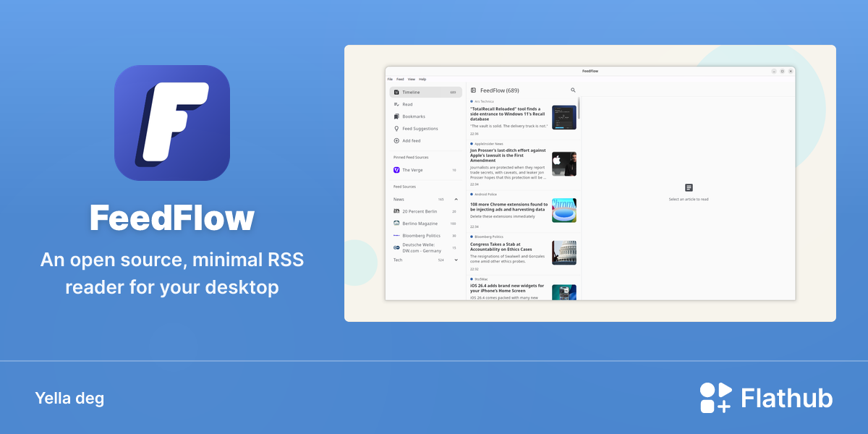Image resolution: width=868 pixels, height=434 pixels.
Task: Select the 9to5Mac source label
Action: [x=481, y=278]
